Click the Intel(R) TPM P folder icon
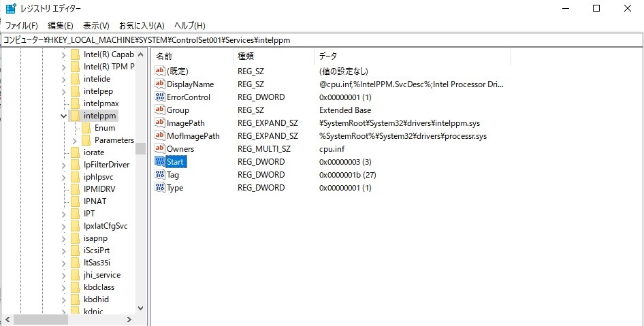644x326 pixels. [x=75, y=67]
